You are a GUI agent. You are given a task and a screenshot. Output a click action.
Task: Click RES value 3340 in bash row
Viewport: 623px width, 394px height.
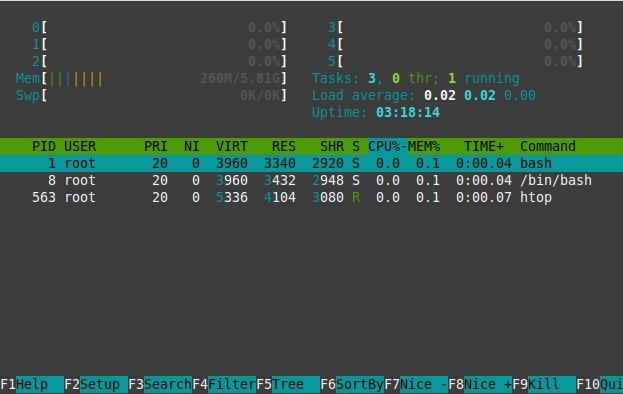280,163
